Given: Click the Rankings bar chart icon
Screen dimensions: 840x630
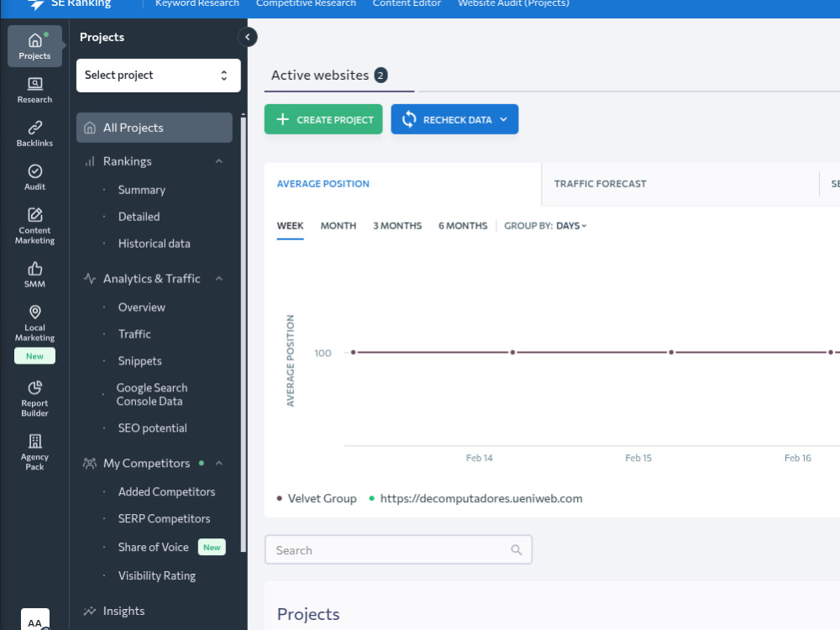Looking at the screenshot, I should (x=90, y=161).
